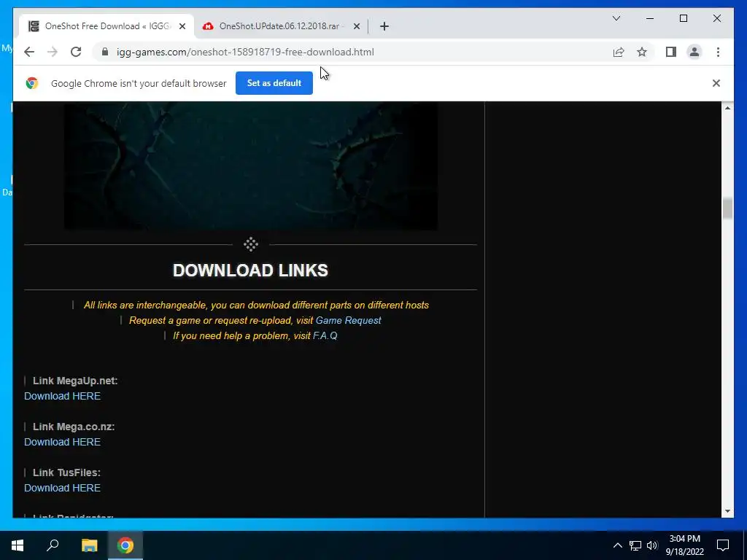Open the tab search dropdown arrow
Viewport: 747px width, 560px height.
[x=616, y=18]
